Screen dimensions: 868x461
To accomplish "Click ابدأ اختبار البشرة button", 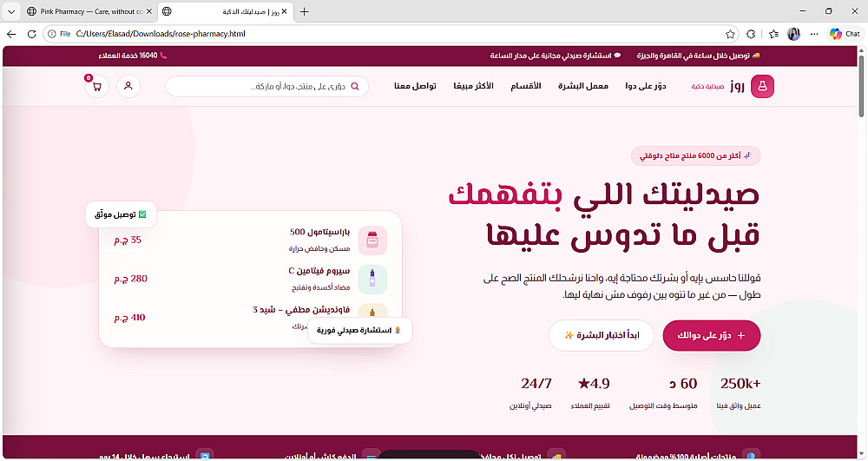I will tap(602, 335).
